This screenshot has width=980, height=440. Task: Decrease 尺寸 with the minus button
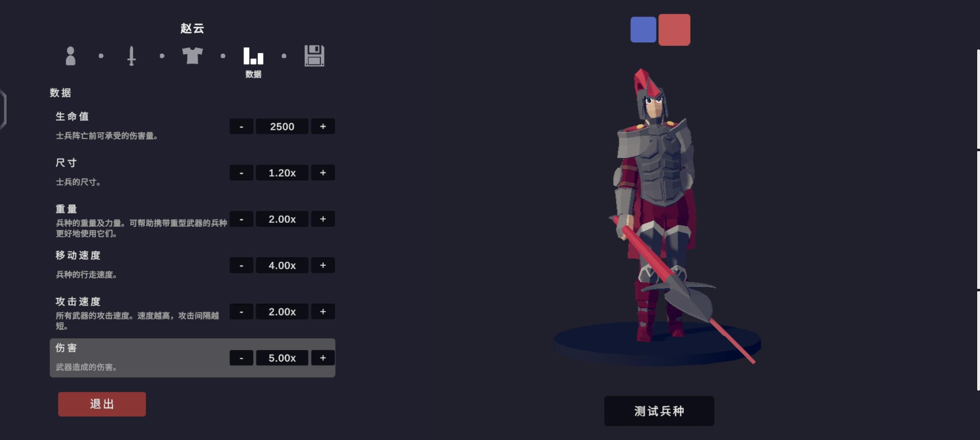[241, 173]
